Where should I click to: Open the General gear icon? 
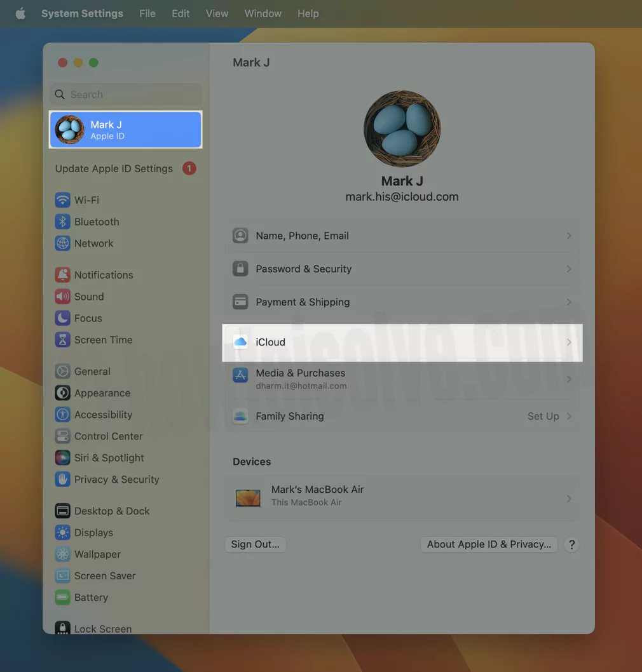pos(63,371)
